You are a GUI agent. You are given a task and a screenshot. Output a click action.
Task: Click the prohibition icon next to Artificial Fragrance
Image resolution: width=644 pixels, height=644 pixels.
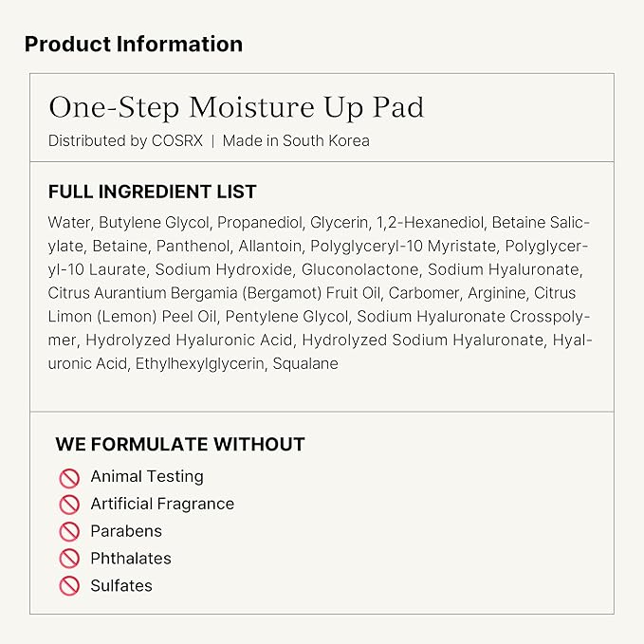(68, 505)
